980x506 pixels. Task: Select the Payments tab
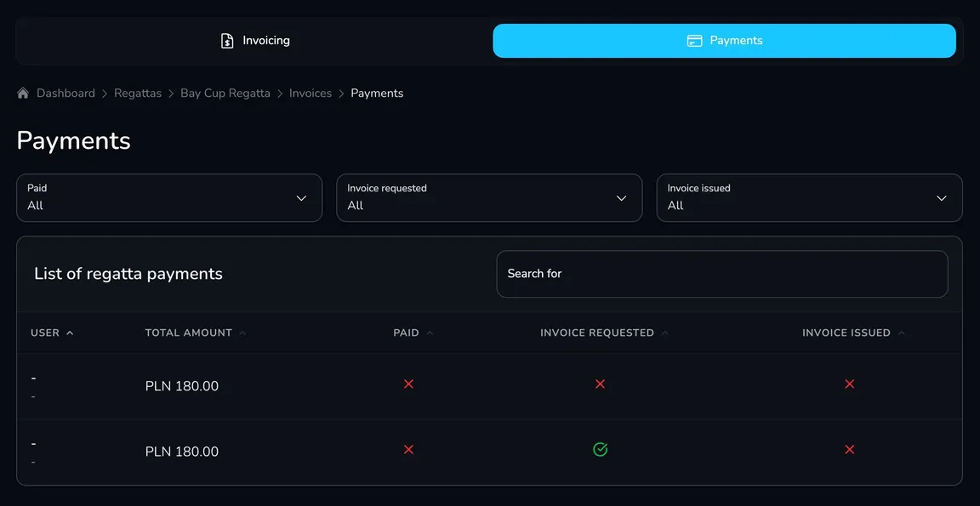725,41
